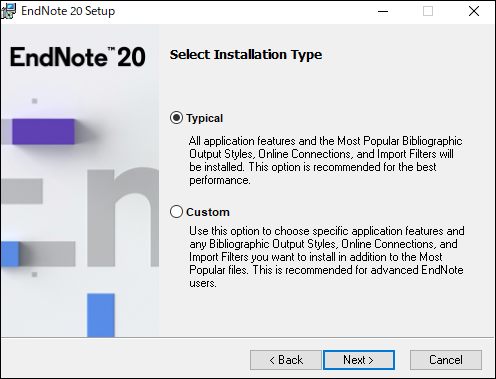Click the Back button

(x=286, y=360)
